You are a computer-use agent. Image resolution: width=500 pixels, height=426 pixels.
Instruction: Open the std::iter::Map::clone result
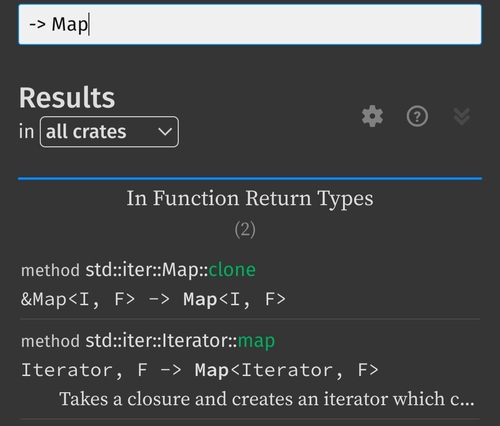[250, 284]
